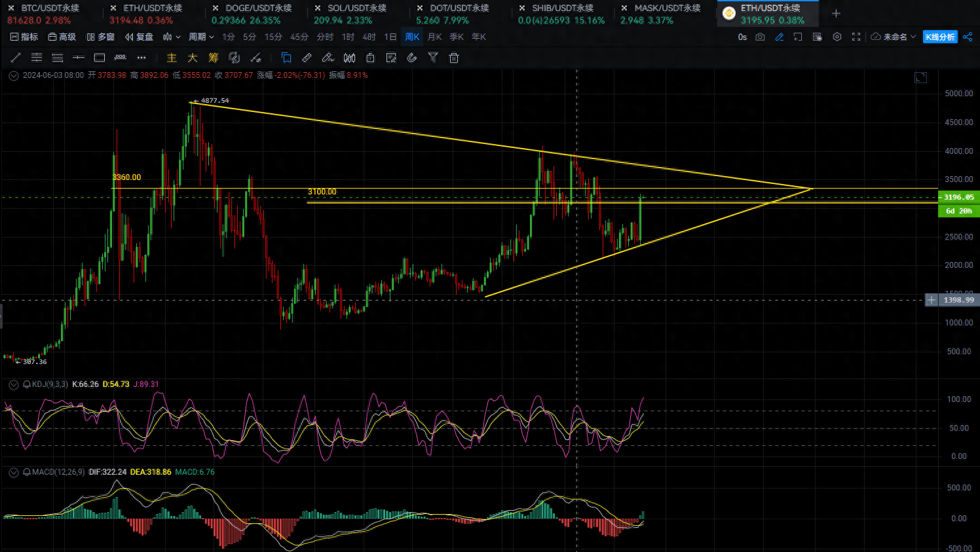Click the candlestick pattern tool icon

[349, 58]
